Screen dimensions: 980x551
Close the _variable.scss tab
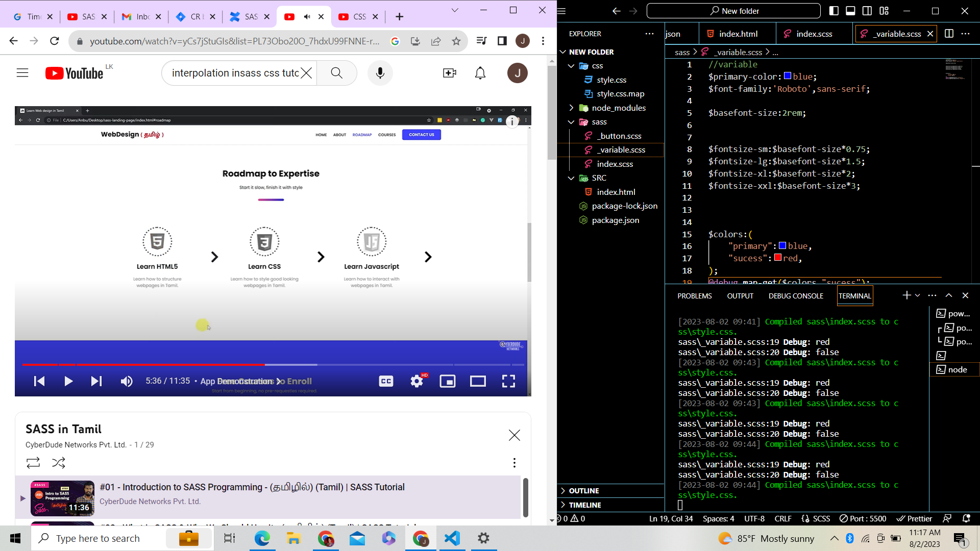(x=930, y=34)
